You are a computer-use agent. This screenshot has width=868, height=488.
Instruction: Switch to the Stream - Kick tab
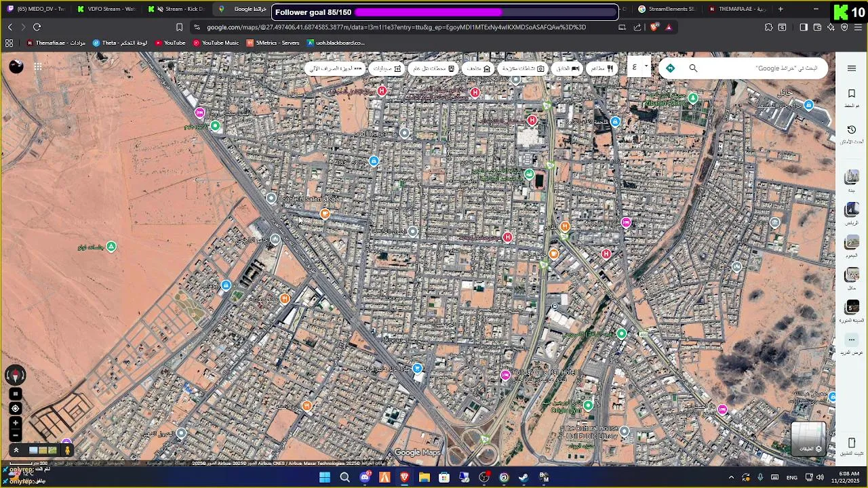[x=178, y=9]
